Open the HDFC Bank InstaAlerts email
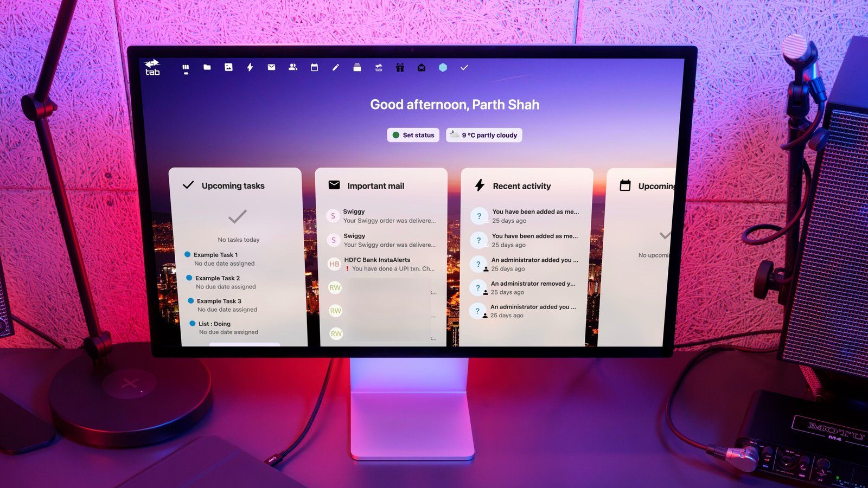The height and width of the screenshot is (488, 868). (382, 264)
